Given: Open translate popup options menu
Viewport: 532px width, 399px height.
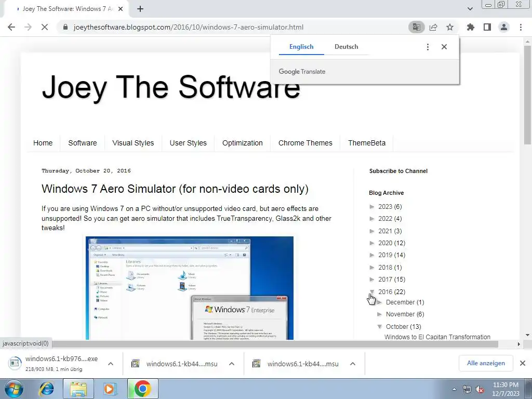Looking at the screenshot, I should click(428, 47).
